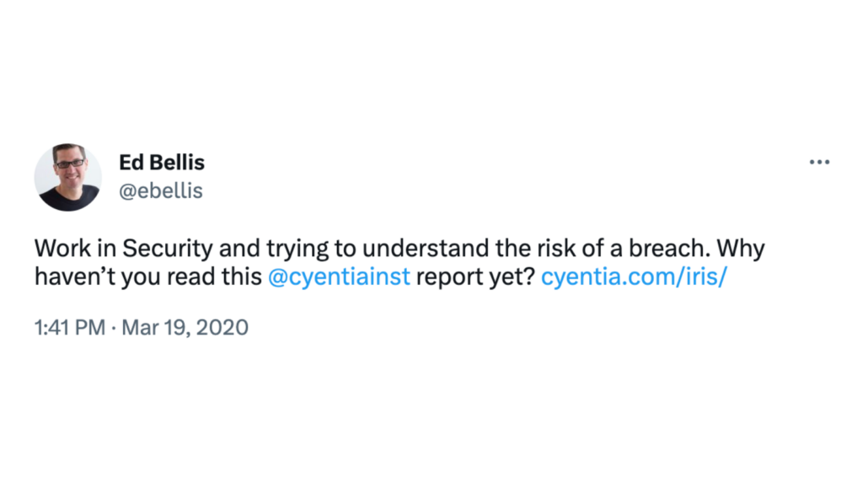Click the Ed Bellis display name
The height and width of the screenshot is (488, 868).
point(162,163)
